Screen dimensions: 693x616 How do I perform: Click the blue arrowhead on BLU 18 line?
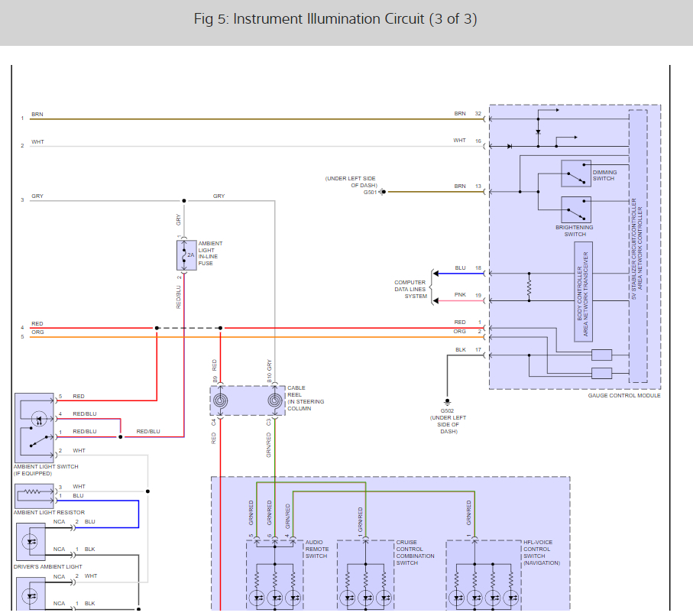pyautogui.click(x=436, y=274)
